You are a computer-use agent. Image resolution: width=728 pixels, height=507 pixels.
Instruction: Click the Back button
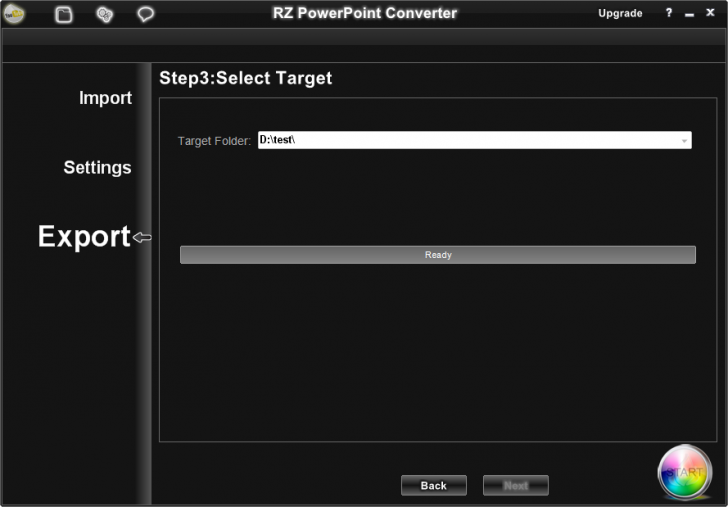point(434,486)
